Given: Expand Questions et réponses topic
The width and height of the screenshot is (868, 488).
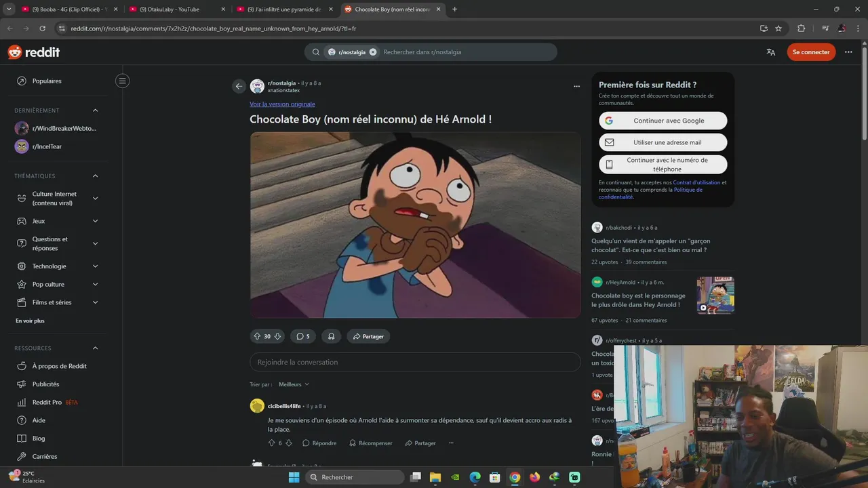Looking at the screenshot, I should pos(95,243).
